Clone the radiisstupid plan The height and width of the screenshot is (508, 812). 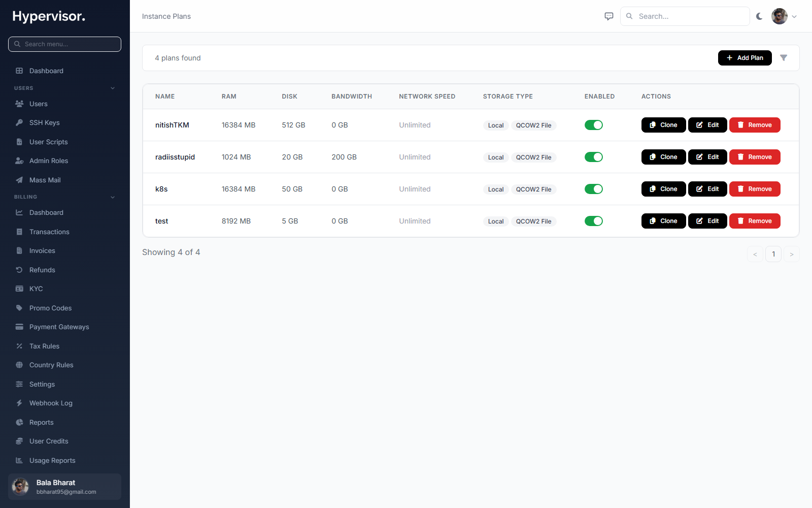coord(663,157)
